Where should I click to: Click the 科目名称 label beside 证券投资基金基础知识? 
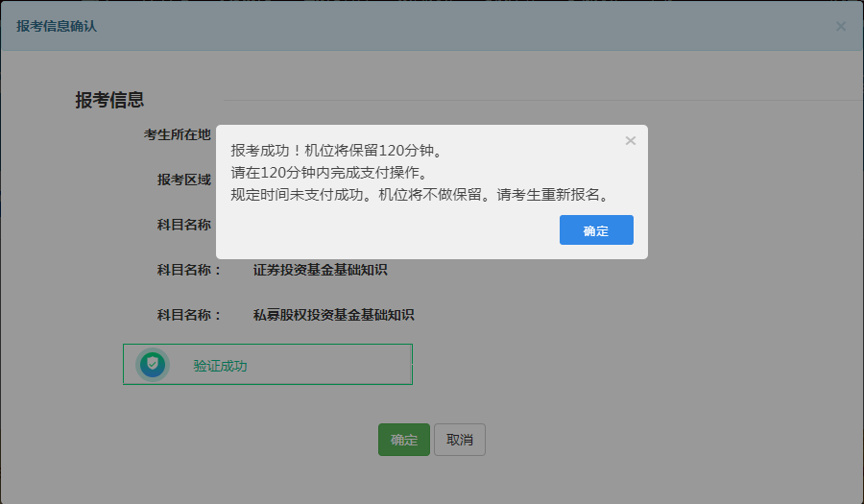(x=189, y=270)
